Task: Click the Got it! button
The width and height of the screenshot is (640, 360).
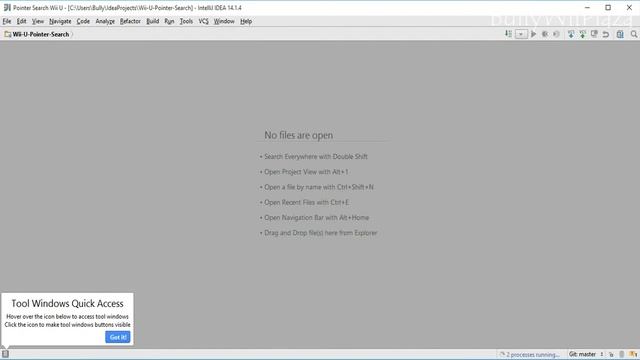Action: click(118, 337)
